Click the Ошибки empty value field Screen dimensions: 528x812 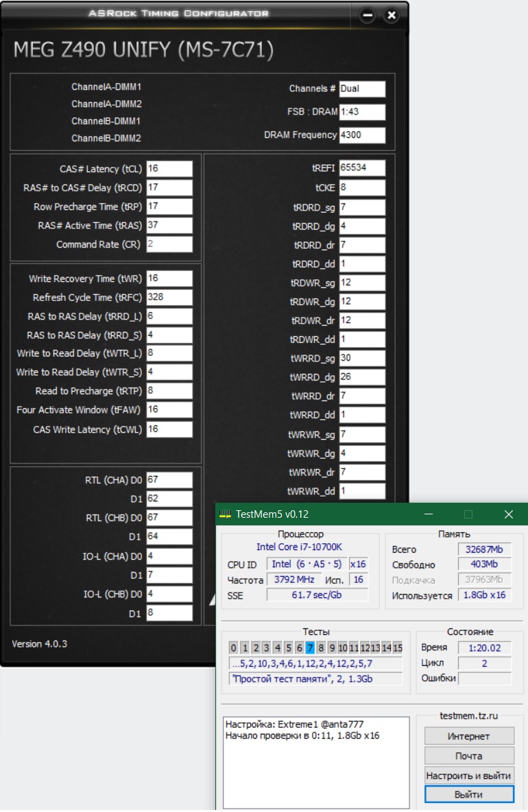(485, 678)
